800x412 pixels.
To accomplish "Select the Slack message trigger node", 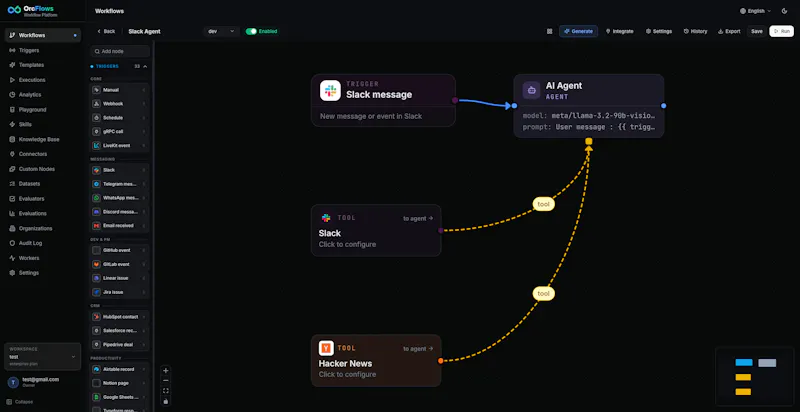I will 383,100.
